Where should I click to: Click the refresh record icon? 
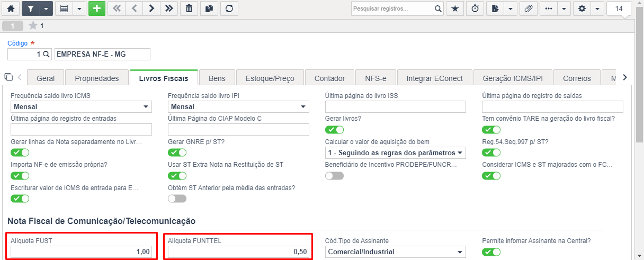229,8
